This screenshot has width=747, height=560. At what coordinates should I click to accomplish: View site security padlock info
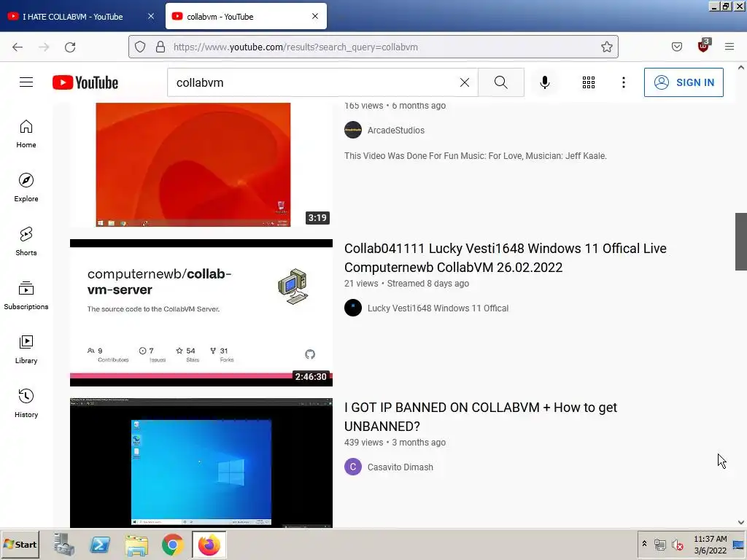coord(160,47)
